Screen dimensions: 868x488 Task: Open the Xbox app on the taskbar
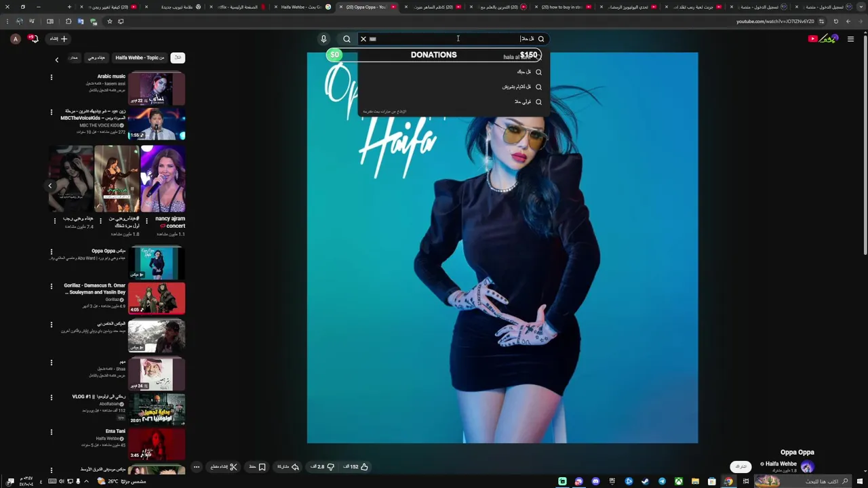click(x=678, y=481)
